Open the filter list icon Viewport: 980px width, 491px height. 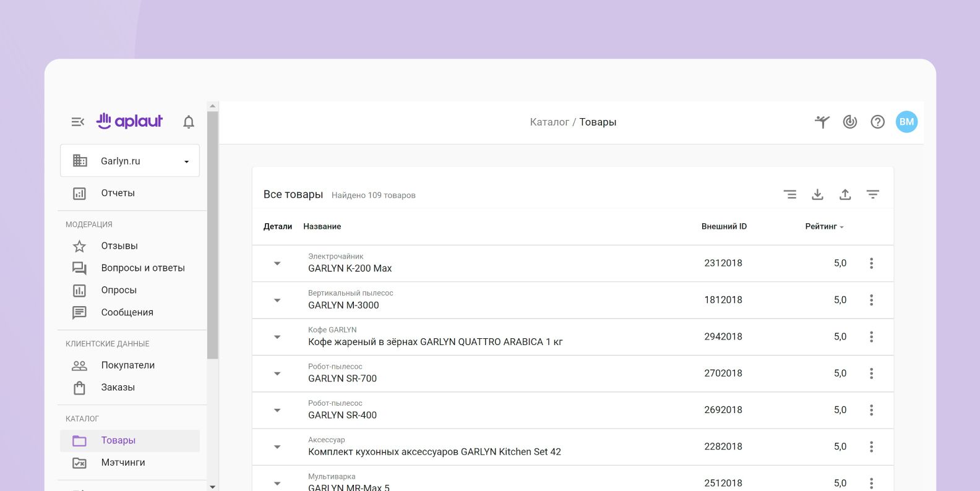(x=872, y=194)
